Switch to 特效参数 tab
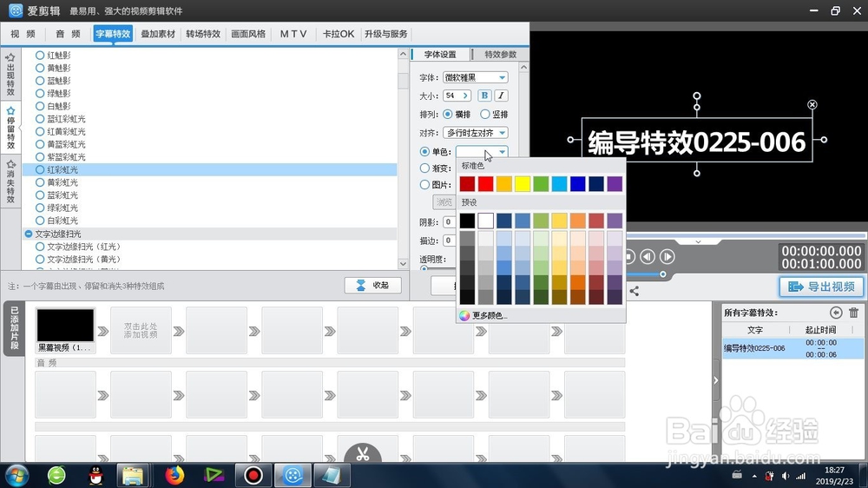This screenshot has height=488, width=868. (x=501, y=55)
